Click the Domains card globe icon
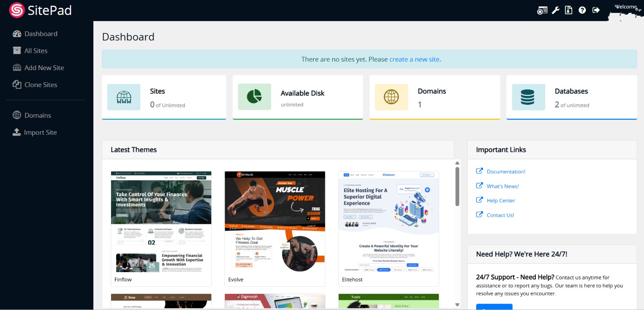 point(391,97)
